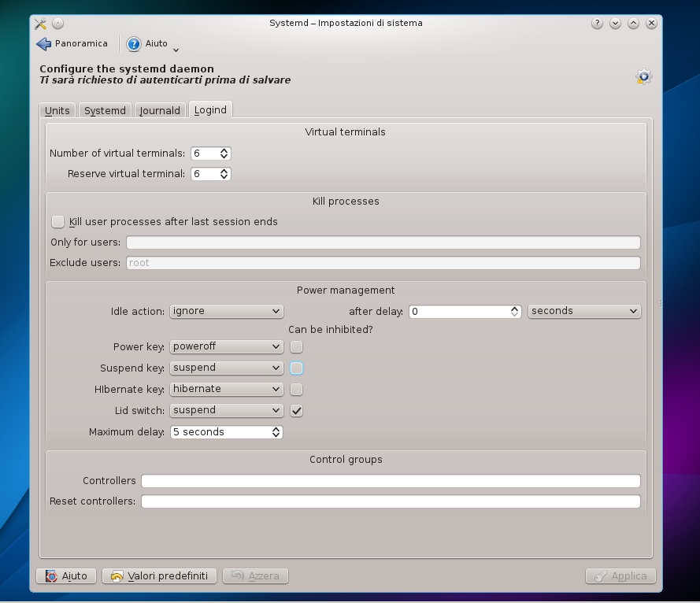
Task: Click the bottom Aiuto help button
Action: pos(66,576)
